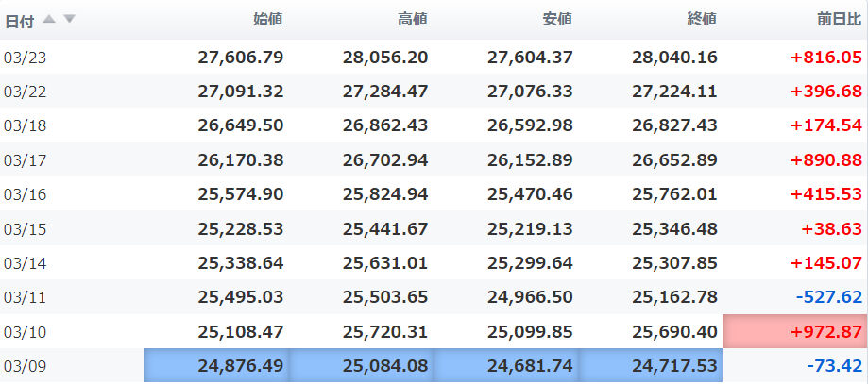Image resolution: width=868 pixels, height=384 pixels.
Task: Click opening price 27,606.79
Action: tap(241, 57)
